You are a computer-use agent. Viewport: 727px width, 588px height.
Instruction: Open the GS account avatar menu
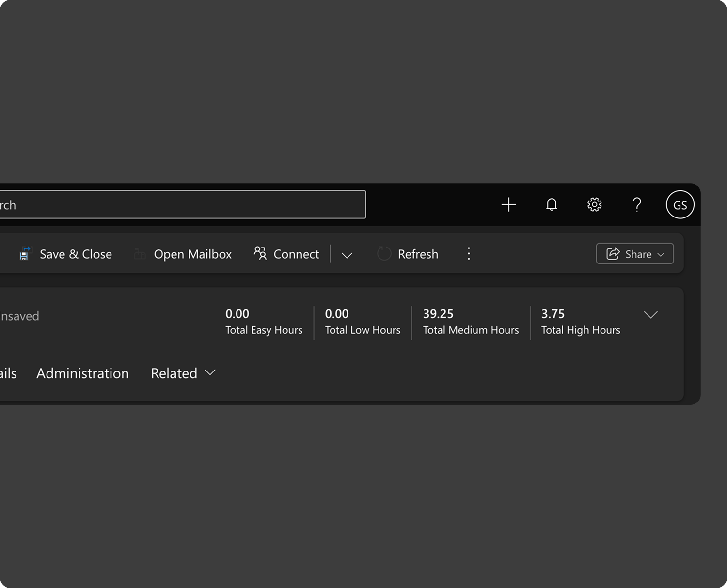click(x=680, y=205)
